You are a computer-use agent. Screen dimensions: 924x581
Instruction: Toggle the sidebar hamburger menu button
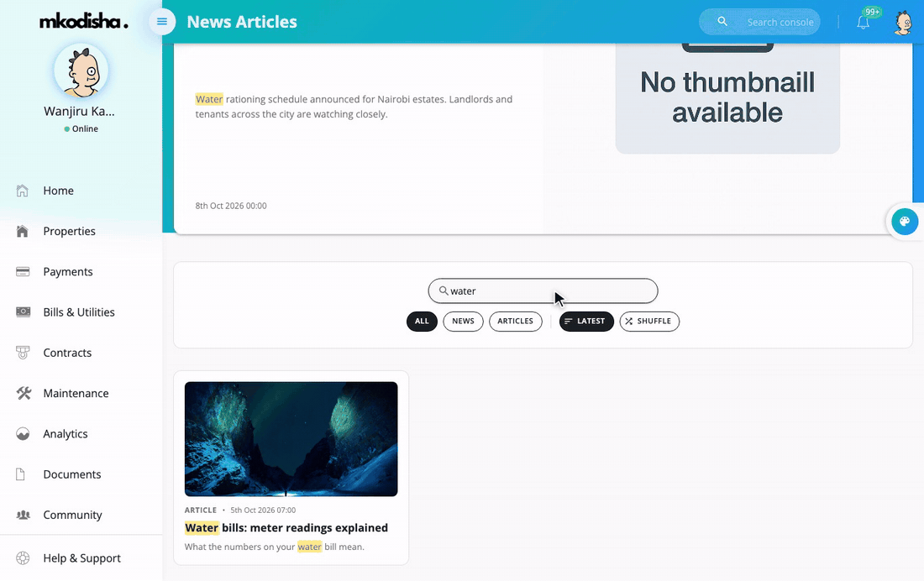[x=162, y=22]
